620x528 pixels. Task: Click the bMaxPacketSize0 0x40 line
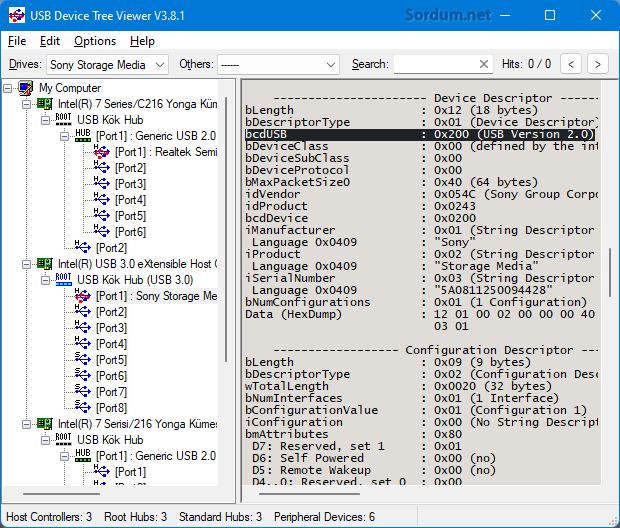pyautogui.click(x=391, y=182)
